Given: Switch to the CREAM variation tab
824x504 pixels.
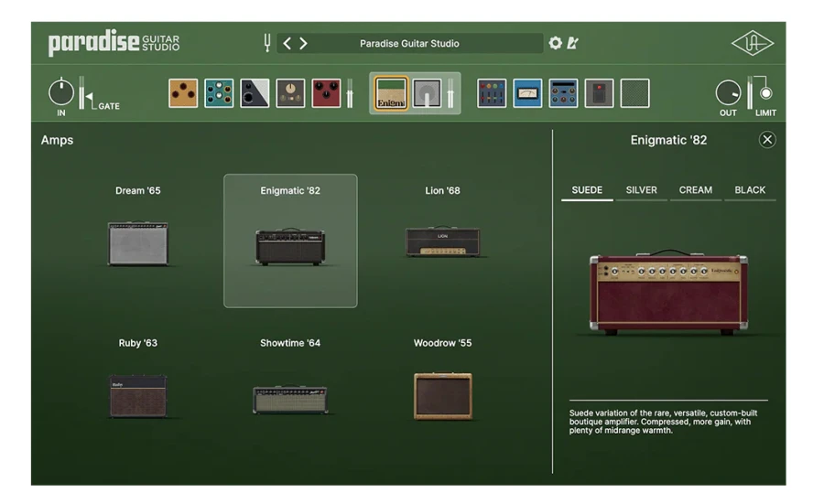Looking at the screenshot, I should (695, 190).
